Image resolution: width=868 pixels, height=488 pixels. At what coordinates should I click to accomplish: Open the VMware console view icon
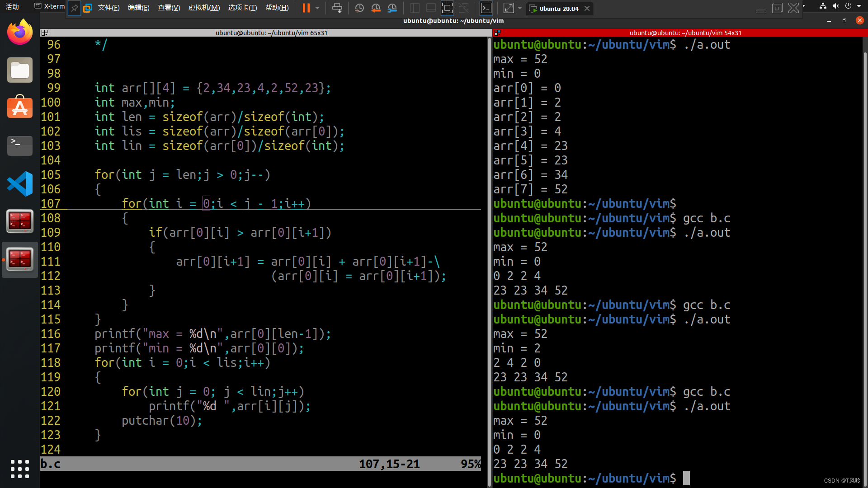pyautogui.click(x=486, y=8)
